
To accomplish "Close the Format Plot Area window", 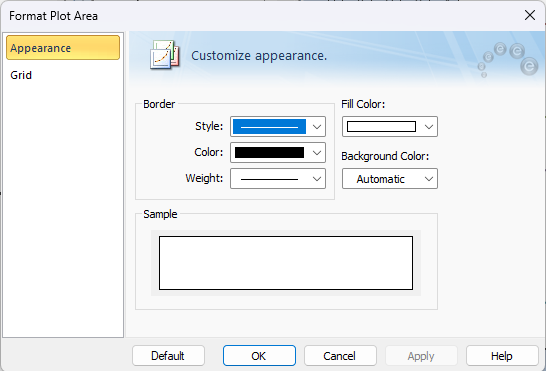I will coord(530,15).
